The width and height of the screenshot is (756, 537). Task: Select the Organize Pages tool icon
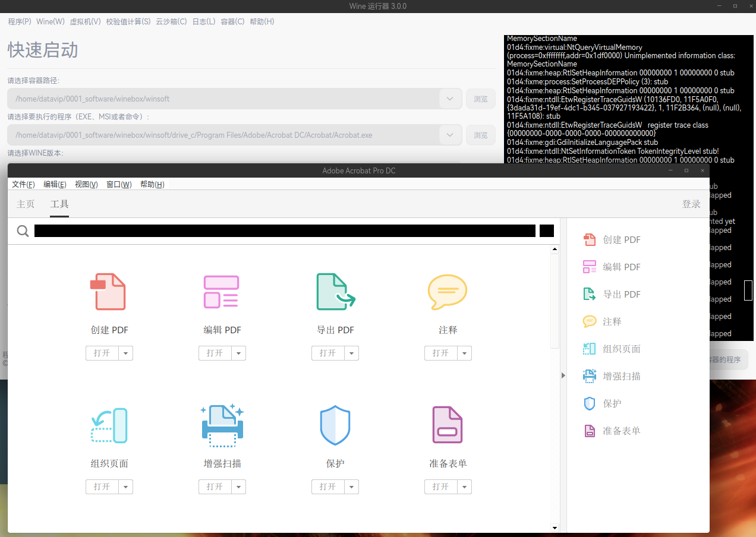click(x=109, y=425)
